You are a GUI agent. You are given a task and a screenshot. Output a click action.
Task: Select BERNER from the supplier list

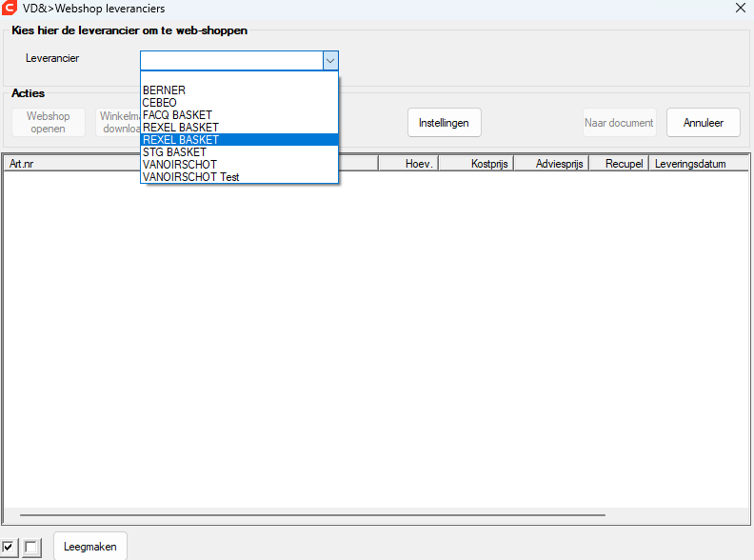[240, 90]
